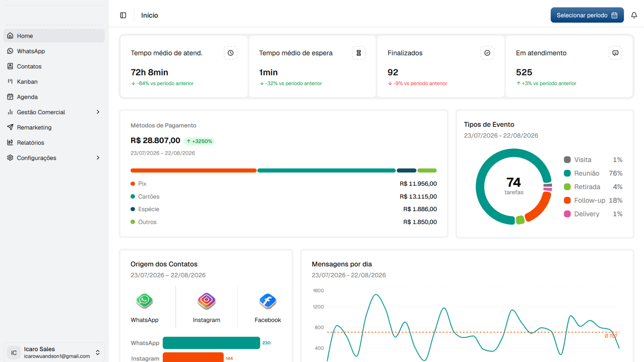Click the dark blue Espécie bar segment
Image resolution: width=644 pixels, height=362 pixels.
tap(407, 171)
